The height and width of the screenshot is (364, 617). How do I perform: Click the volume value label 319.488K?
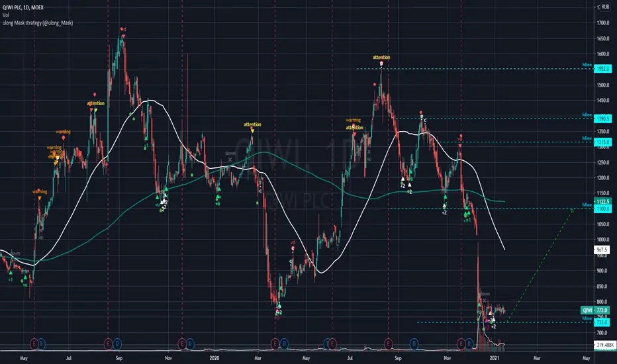click(x=604, y=345)
